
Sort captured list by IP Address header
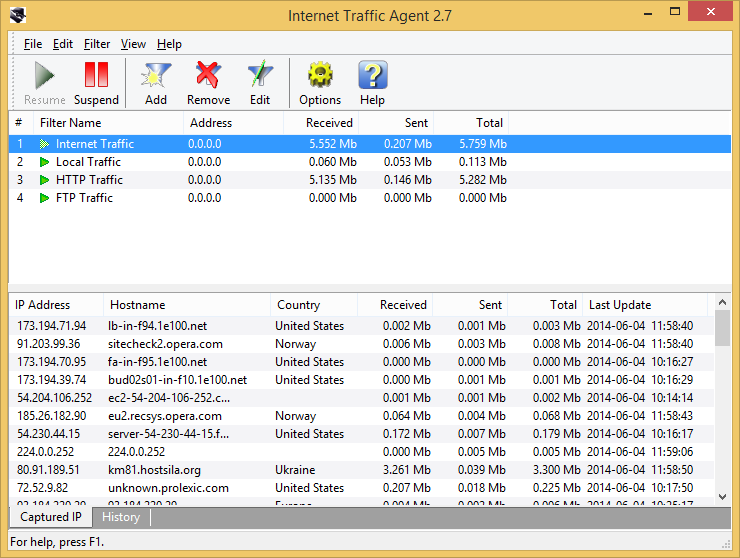tap(56, 305)
